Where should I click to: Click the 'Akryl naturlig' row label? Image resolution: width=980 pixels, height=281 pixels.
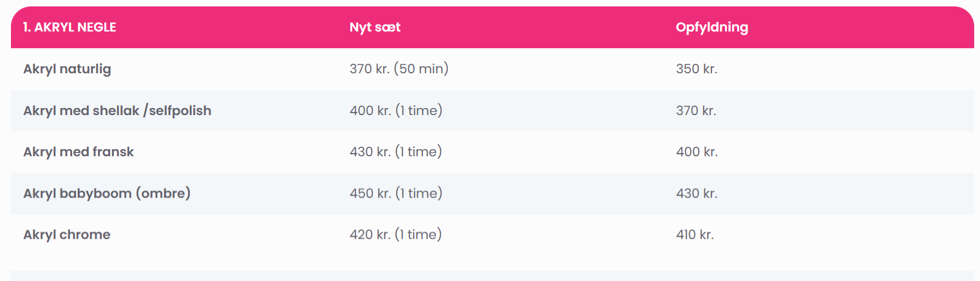click(67, 69)
